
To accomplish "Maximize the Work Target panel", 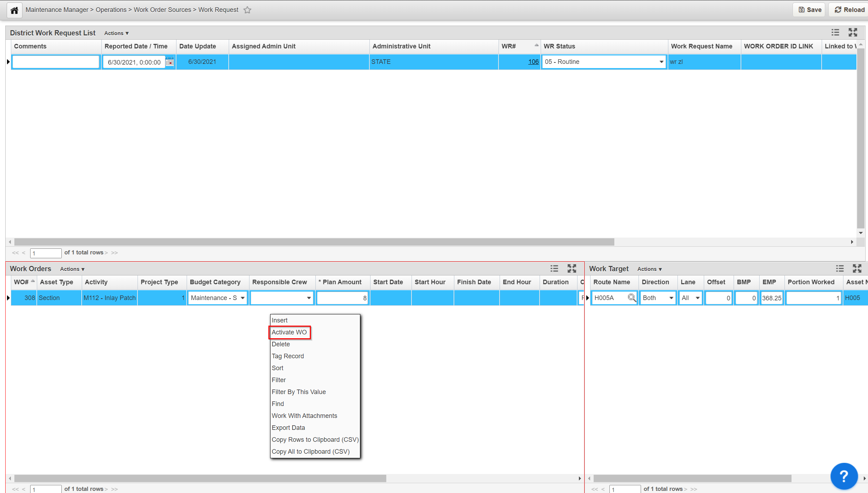I will click(857, 269).
